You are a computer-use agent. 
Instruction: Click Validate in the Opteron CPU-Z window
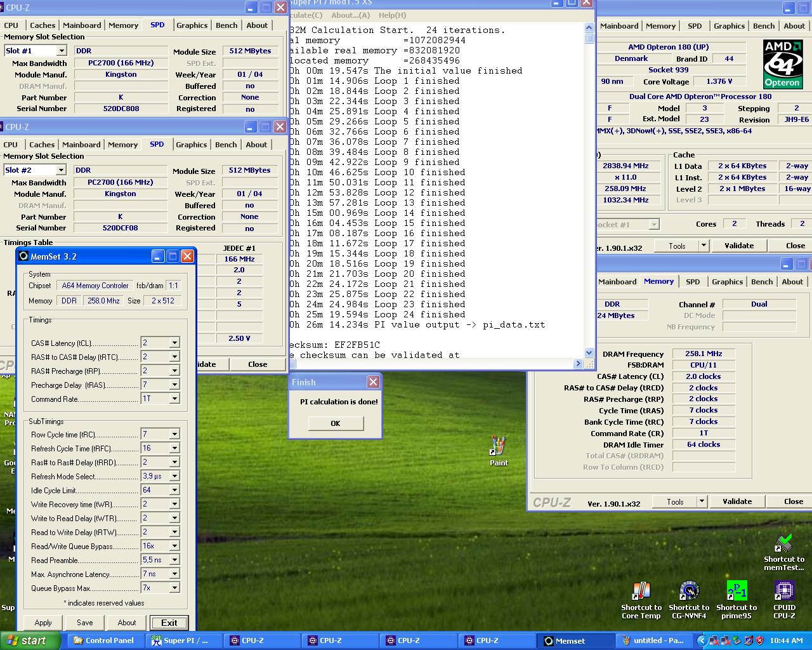coord(740,246)
